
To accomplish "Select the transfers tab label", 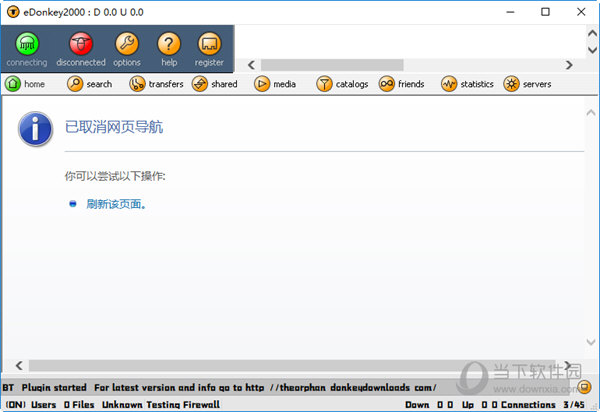I will click(166, 84).
